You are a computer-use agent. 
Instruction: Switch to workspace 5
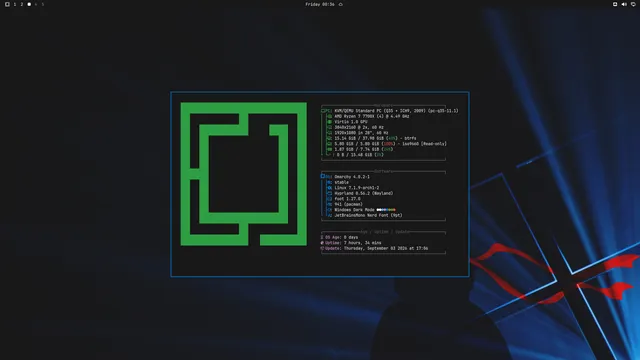pyautogui.click(x=42, y=4)
